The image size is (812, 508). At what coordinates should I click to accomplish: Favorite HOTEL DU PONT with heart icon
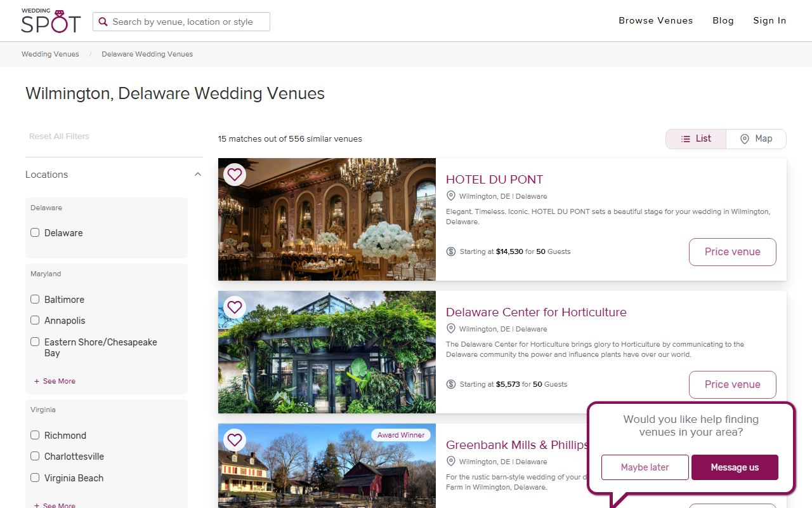point(235,174)
